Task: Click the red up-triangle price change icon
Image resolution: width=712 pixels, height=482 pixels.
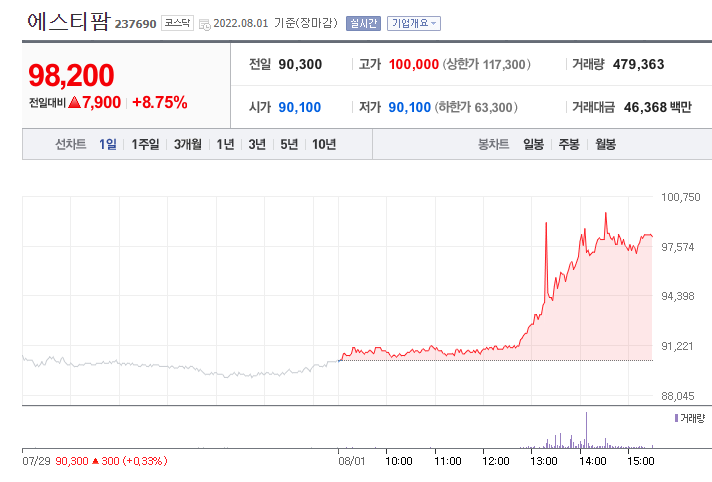Action: coord(74,102)
